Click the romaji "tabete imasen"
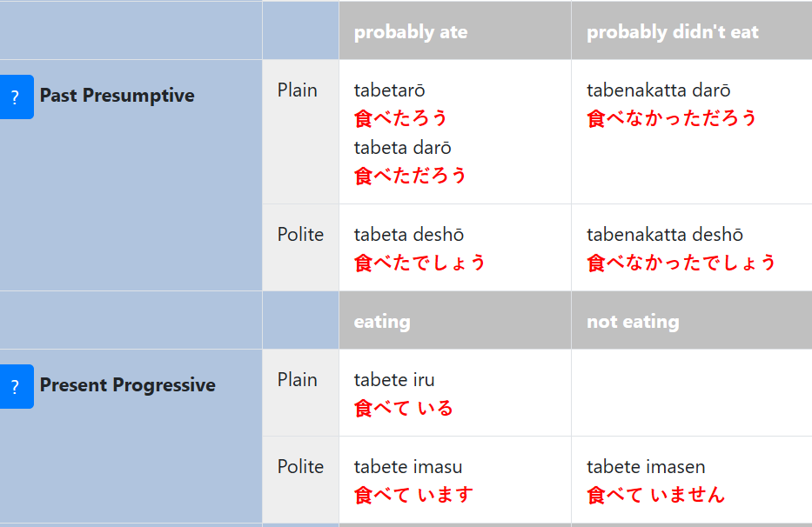The width and height of the screenshot is (812, 527). click(x=646, y=467)
